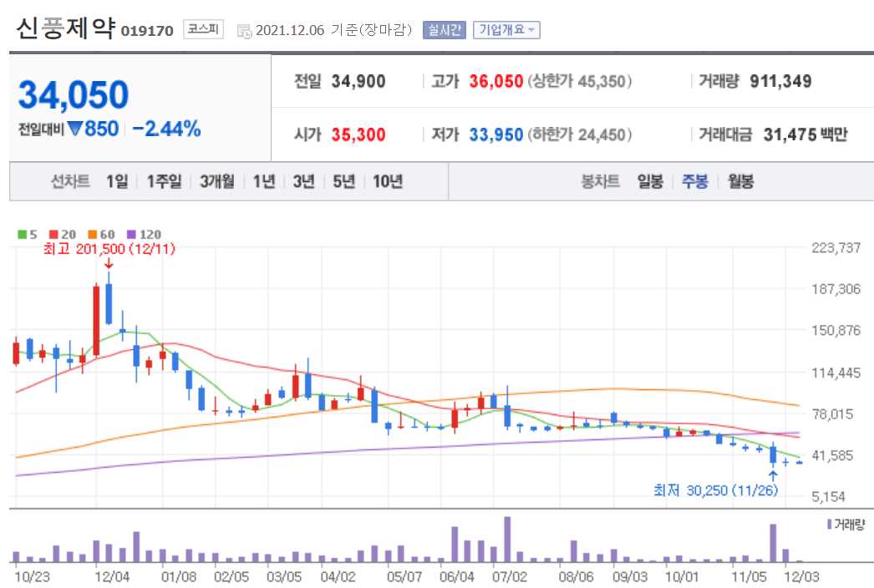This screenshot has width=874, height=588.
Task: Select the 1주일 line chart tab
Action: pos(164,181)
